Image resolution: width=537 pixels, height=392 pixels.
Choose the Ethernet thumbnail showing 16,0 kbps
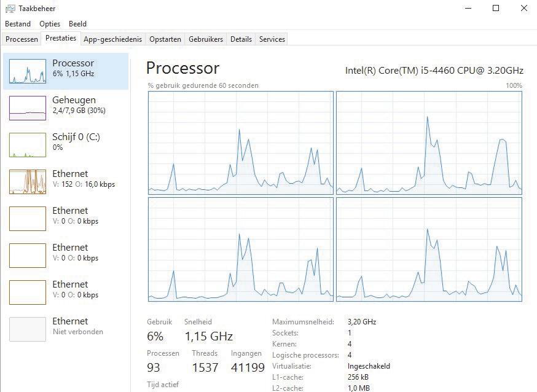pyautogui.click(x=28, y=182)
